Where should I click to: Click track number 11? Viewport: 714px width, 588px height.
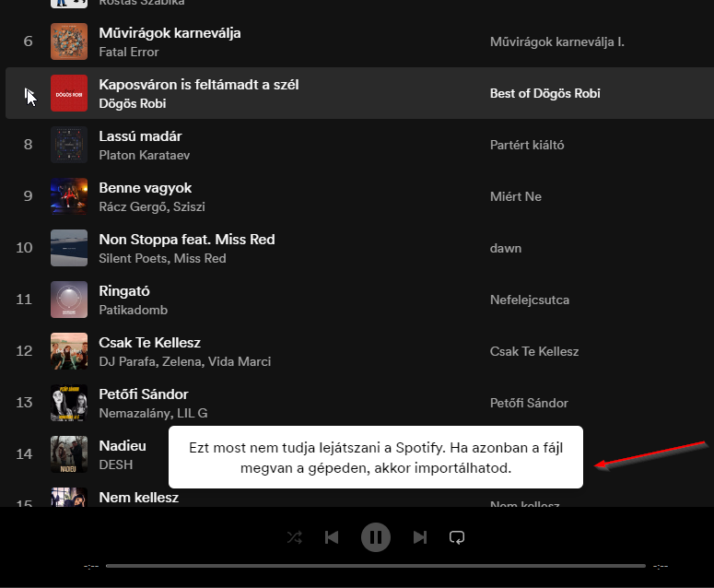coord(24,300)
